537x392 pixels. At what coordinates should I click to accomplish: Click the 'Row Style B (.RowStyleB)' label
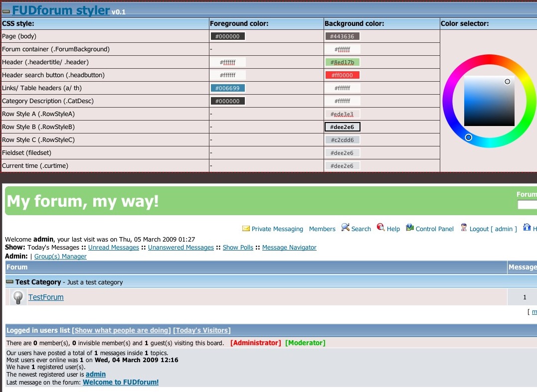[x=38, y=127]
